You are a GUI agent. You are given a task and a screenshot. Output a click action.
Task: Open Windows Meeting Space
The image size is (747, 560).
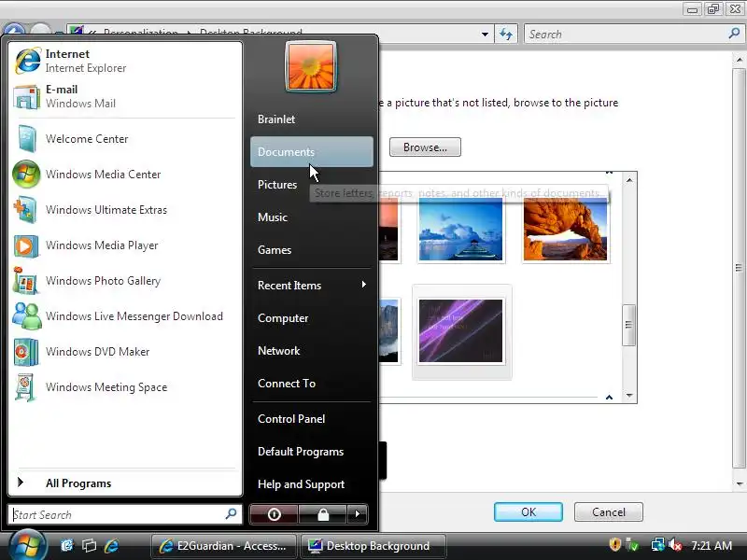coord(125,387)
